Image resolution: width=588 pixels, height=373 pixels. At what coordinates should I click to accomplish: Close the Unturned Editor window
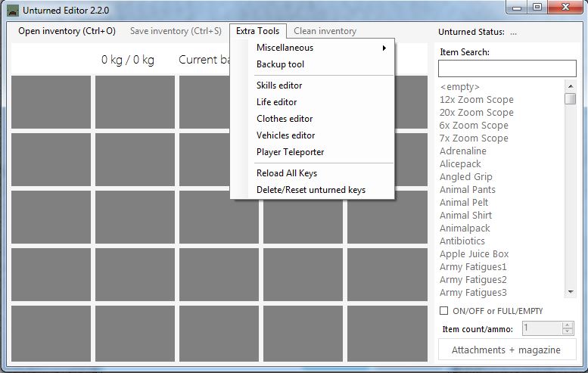[x=565, y=8]
